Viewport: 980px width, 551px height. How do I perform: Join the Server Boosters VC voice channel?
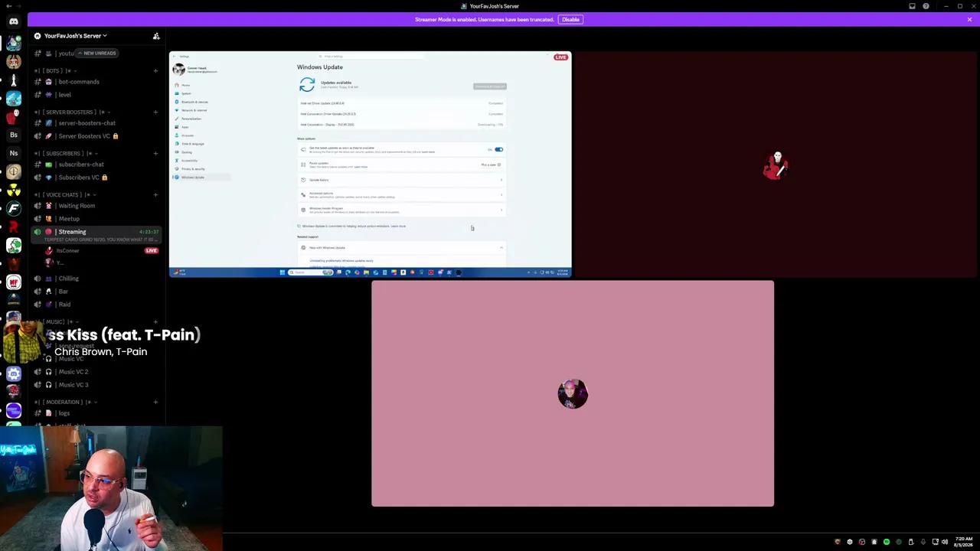[x=96, y=136]
